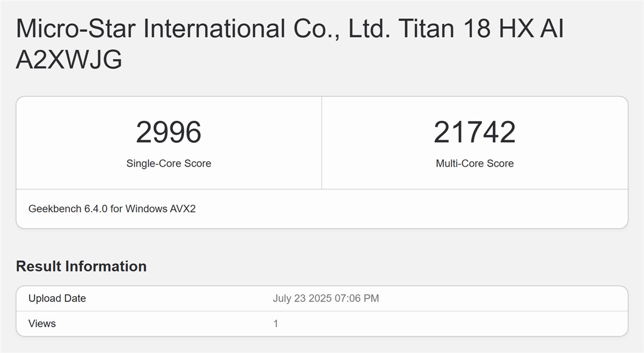The width and height of the screenshot is (644, 353).
Task: Select the "Views" row label
Action: click(42, 323)
